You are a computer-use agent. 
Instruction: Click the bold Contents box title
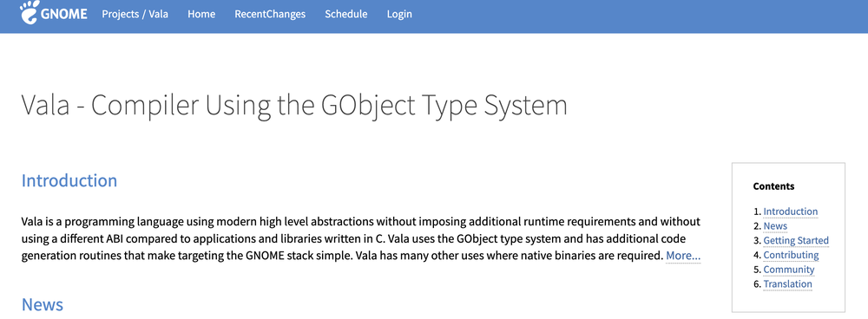click(773, 186)
